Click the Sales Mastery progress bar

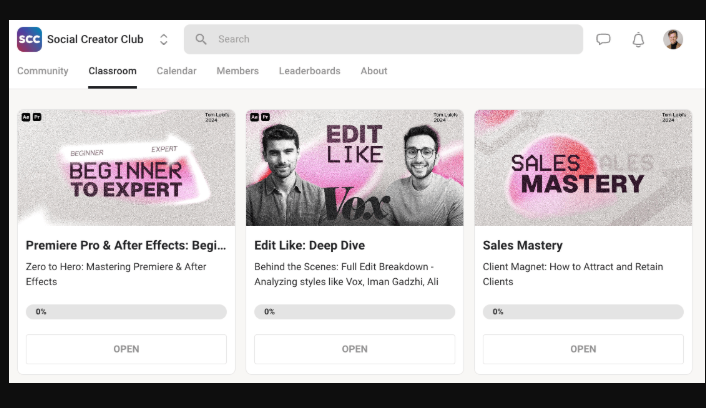click(x=583, y=312)
